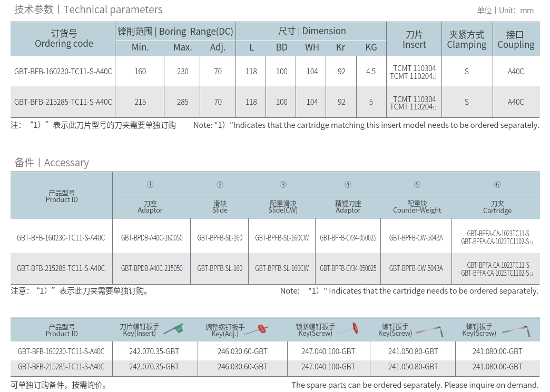This screenshot has height=392, width=550.
Task: Click the Max. boring range value 285
Action: [182, 102]
